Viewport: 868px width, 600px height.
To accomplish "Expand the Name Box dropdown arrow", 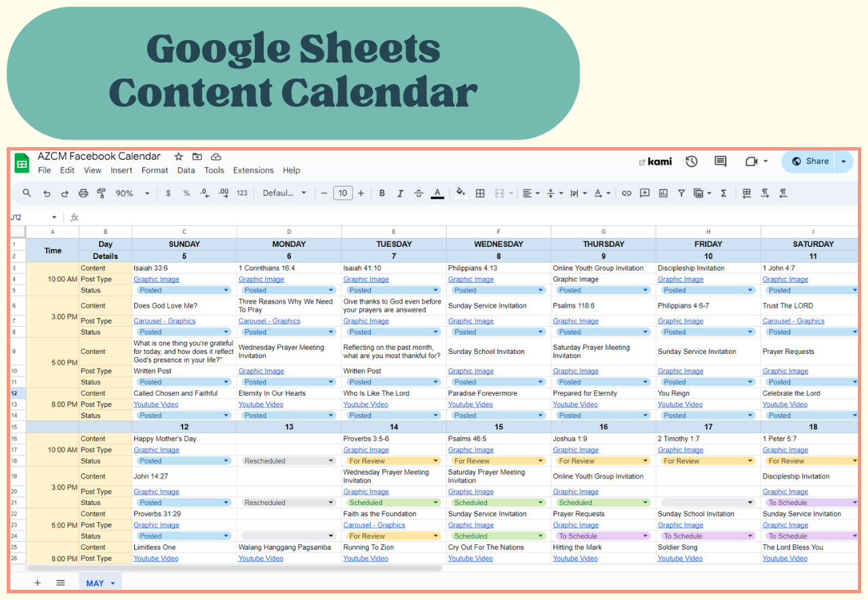I will [x=54, y=218].
